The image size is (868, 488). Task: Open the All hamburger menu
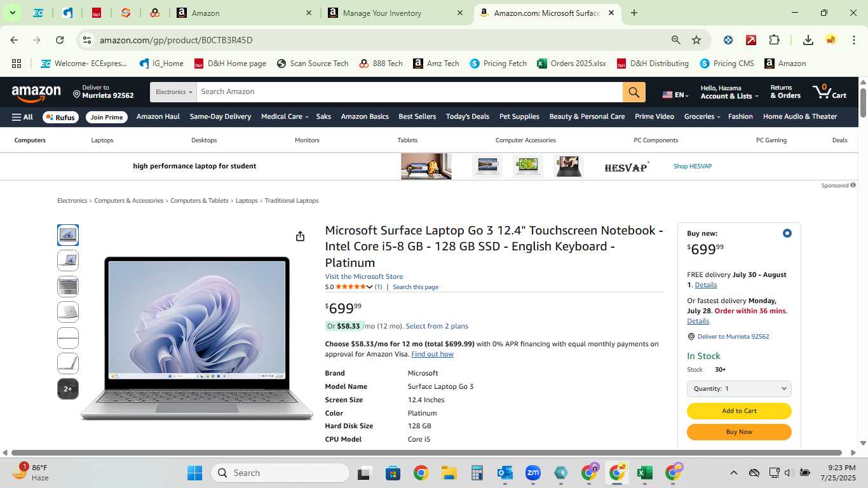(x=22, y=117)
